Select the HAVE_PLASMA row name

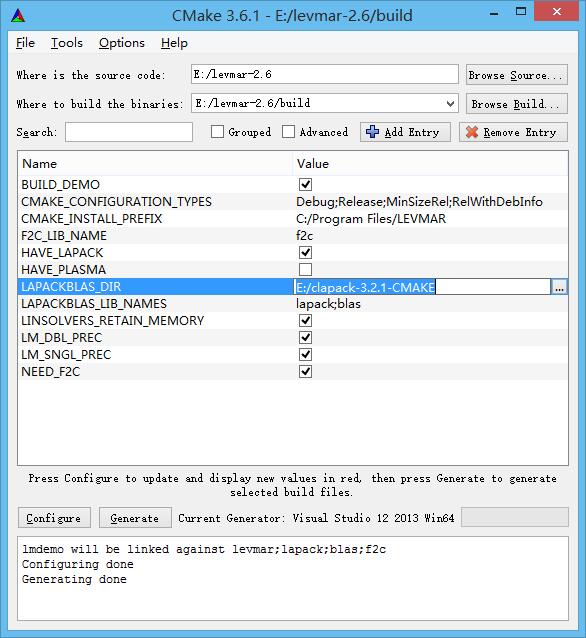pyautogui.click(x=63, y=270)
